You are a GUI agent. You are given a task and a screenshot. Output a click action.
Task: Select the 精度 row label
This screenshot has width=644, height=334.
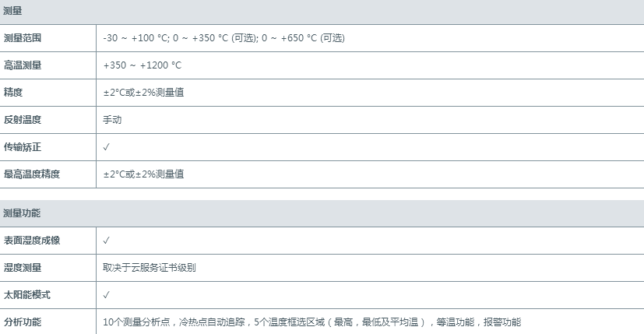click(x=13, y=93)
